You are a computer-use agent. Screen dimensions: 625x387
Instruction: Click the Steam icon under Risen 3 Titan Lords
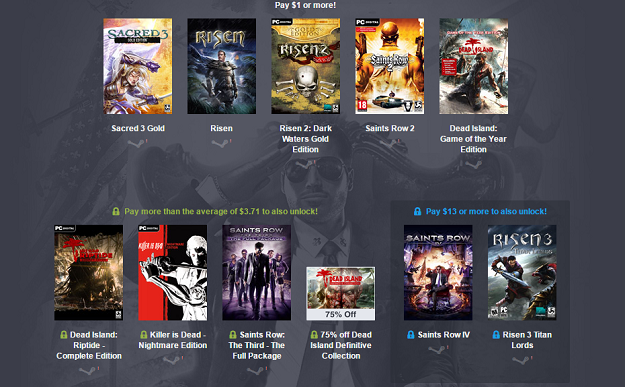[522, 360]
